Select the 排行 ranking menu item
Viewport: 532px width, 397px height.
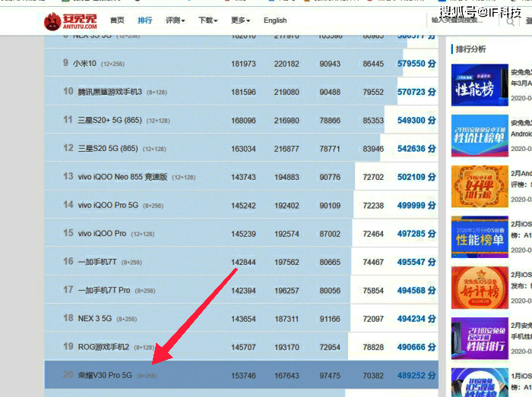[145, 20]
